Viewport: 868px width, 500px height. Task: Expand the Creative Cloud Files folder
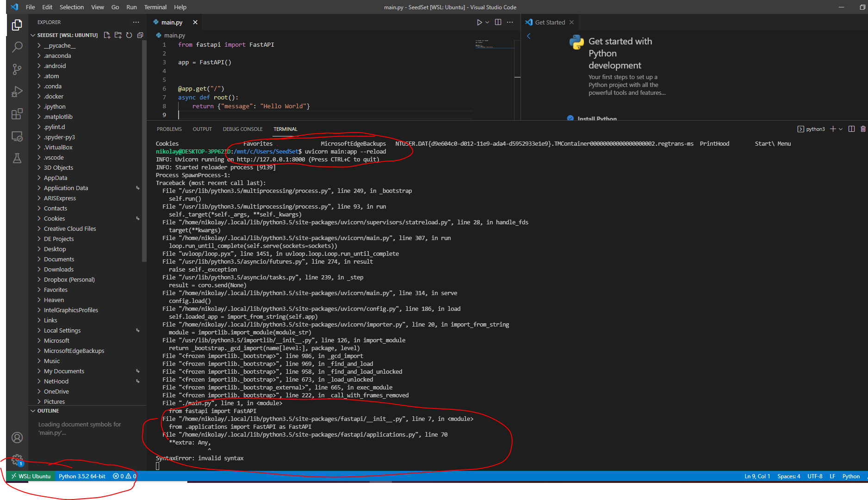pos(70,228)
